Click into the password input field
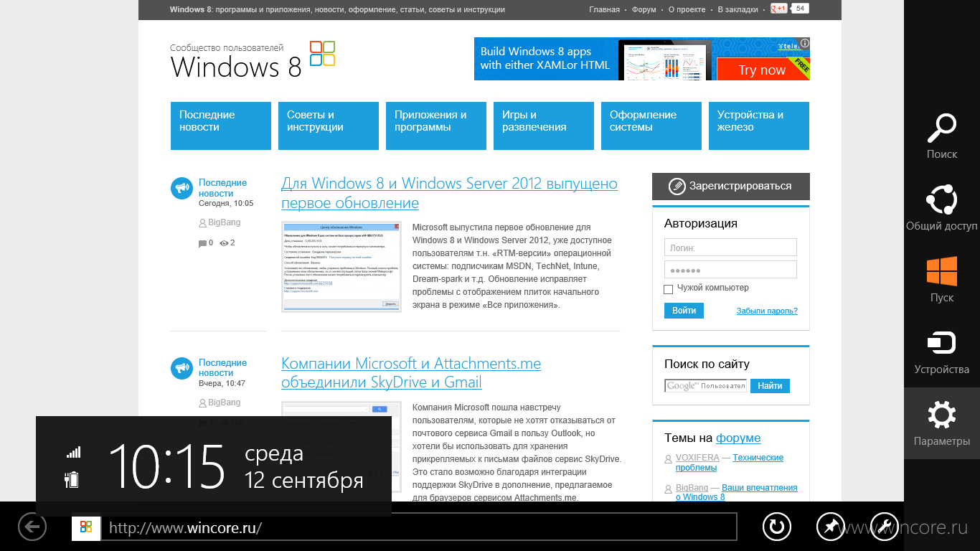 [730, 270]
